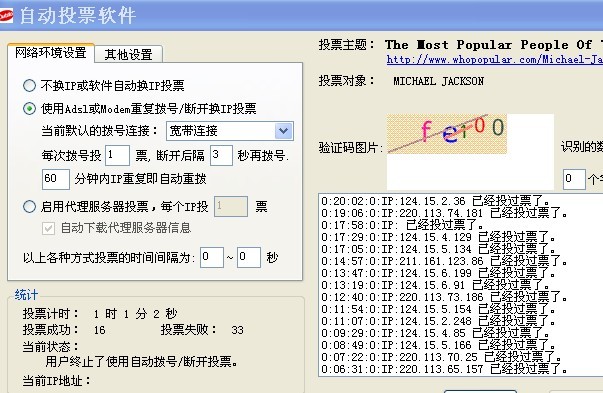Click the vote topic title The Most Popular People
603x393 pixels.
click(x=494, y=45)
